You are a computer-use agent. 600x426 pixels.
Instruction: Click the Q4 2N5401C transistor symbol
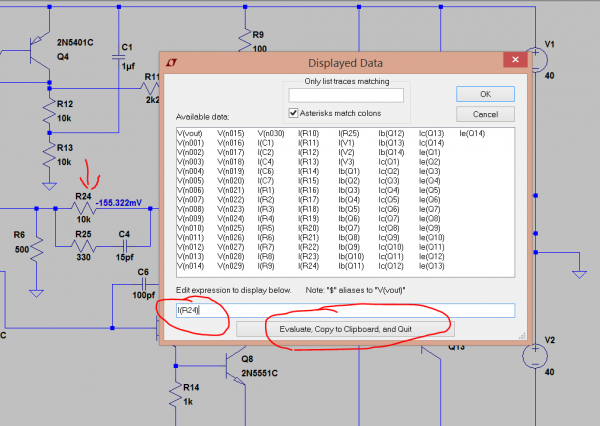(40, 50)
